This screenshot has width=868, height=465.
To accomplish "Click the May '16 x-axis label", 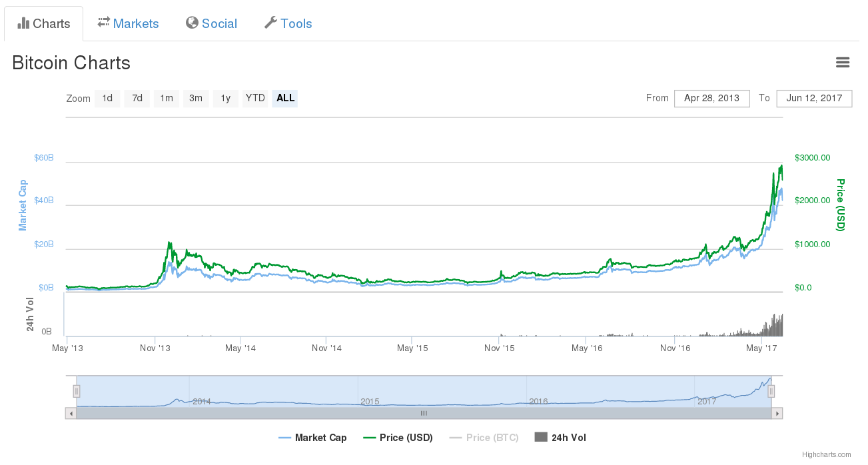I will pos(587,348).
